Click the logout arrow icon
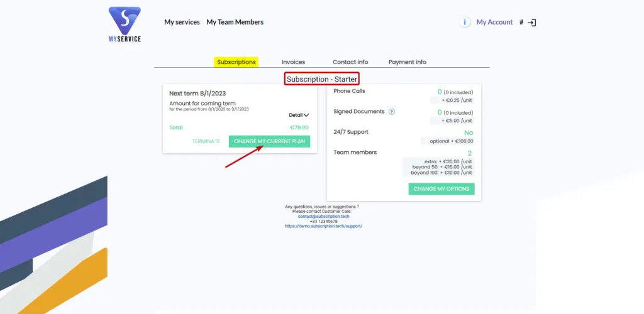This screenshot has width=644, height=314. tap(532, 23)
